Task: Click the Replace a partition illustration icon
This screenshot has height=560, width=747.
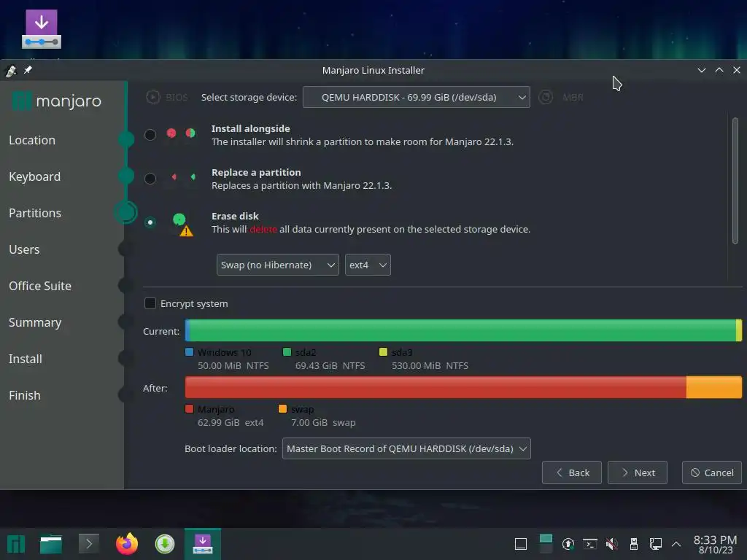Action: [183, 177]
